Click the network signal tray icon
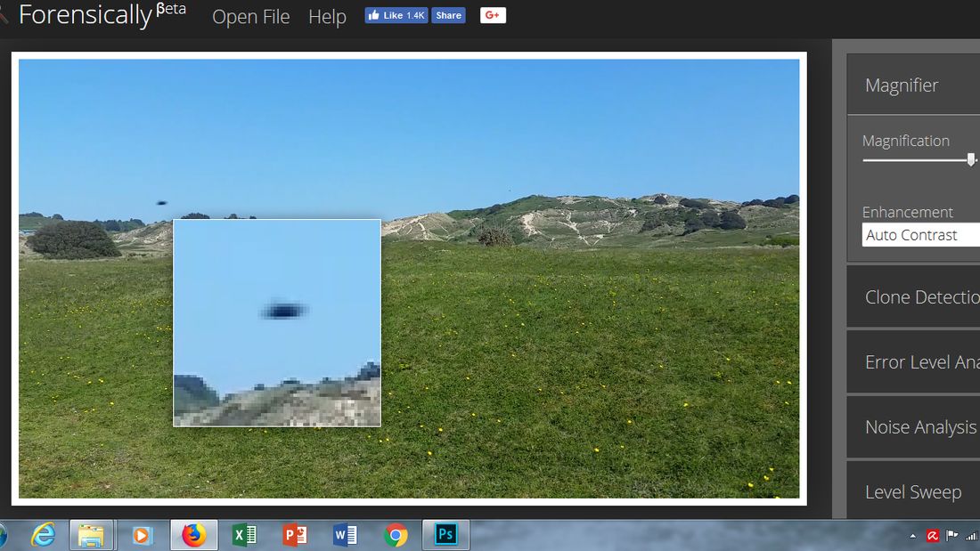 [972, 536]
